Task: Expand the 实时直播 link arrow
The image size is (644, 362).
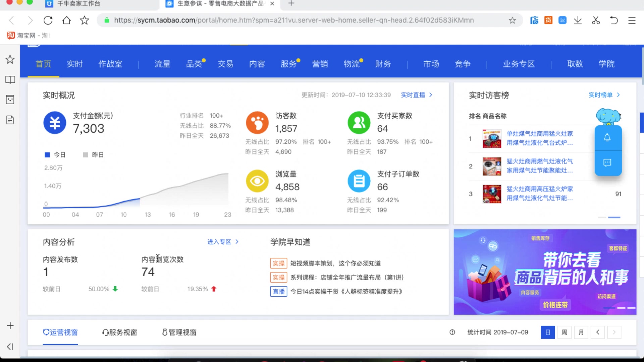Action: (431, 95)
